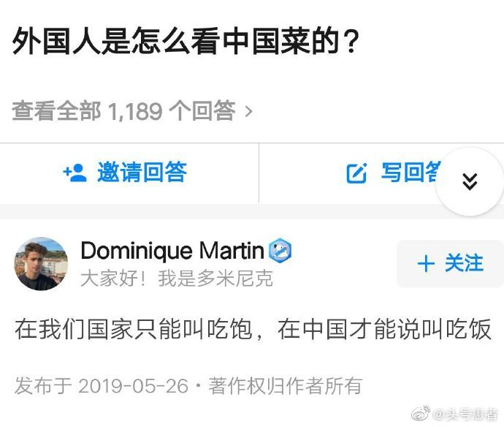The image size is (504, 427).
Task: Open the 查看全部 answers link
Action: tap(57, 111)
